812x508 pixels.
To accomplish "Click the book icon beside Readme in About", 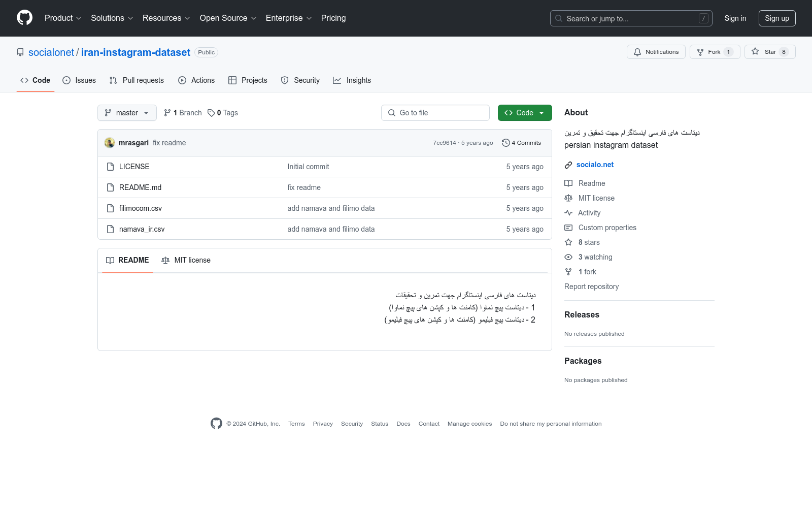I will pos(568,183).
